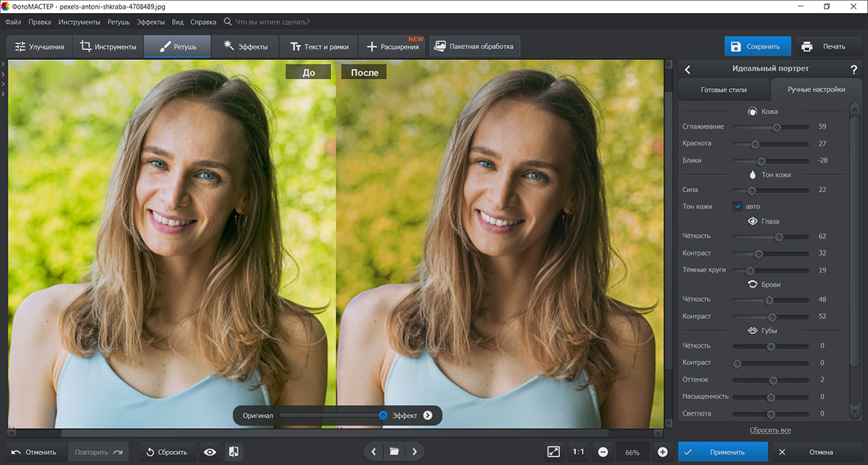Open help for Идеальный портрет
The height and width of the screenshot is (465, 868).
point(854,69)
